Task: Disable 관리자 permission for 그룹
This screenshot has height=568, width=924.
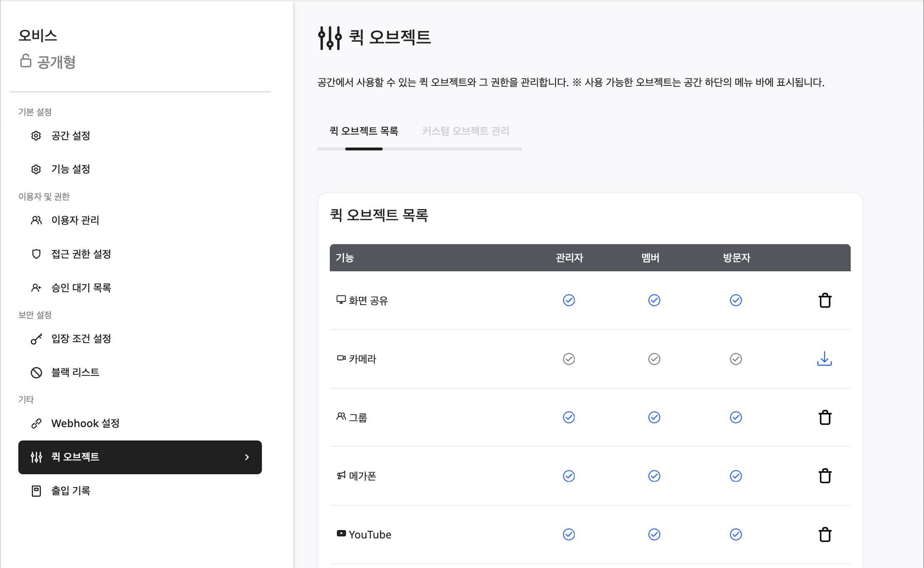Action: point(569,417)
